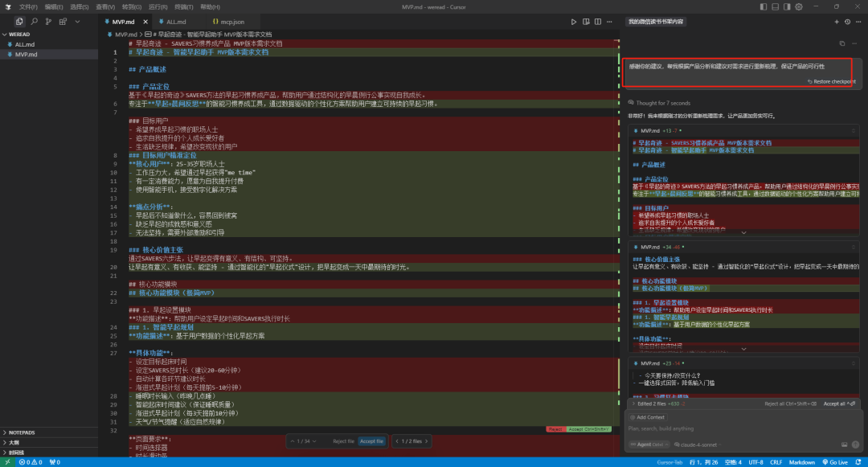Open the Source Control view icon
Viewport: 868px width, 467px height.
click(49, 22)
